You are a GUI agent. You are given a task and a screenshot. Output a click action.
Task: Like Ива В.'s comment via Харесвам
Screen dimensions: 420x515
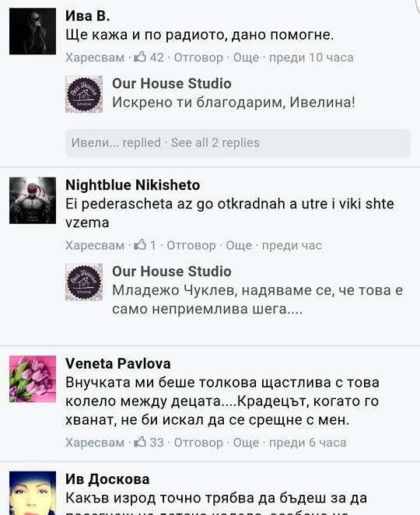click(95, 58)
